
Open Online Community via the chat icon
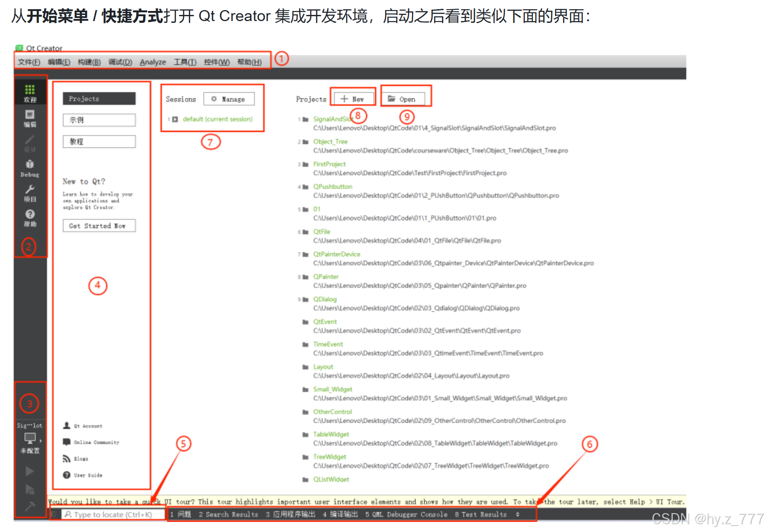pos(67,442)
